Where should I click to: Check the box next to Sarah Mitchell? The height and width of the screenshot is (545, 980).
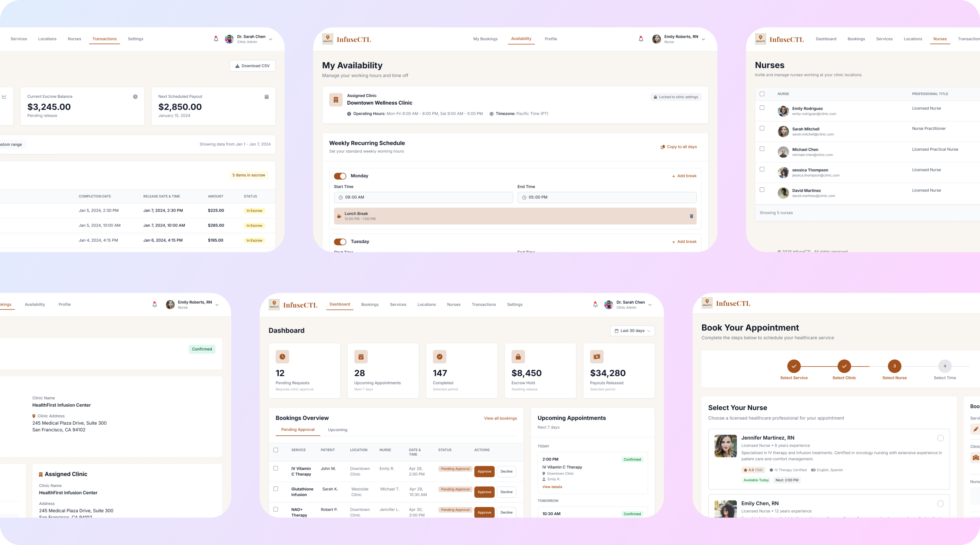[x=762, y=128]
